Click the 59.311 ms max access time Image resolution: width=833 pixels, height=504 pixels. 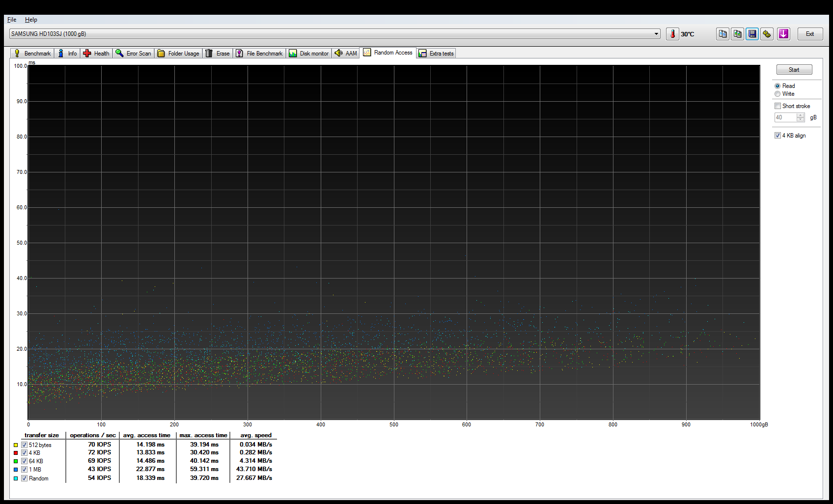coord(204,469)
